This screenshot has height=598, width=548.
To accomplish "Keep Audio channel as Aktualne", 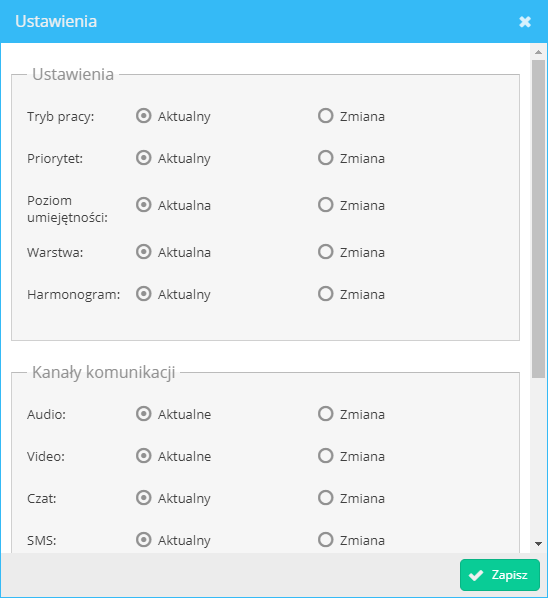I will pyautogui.click(x=143, y=414).
